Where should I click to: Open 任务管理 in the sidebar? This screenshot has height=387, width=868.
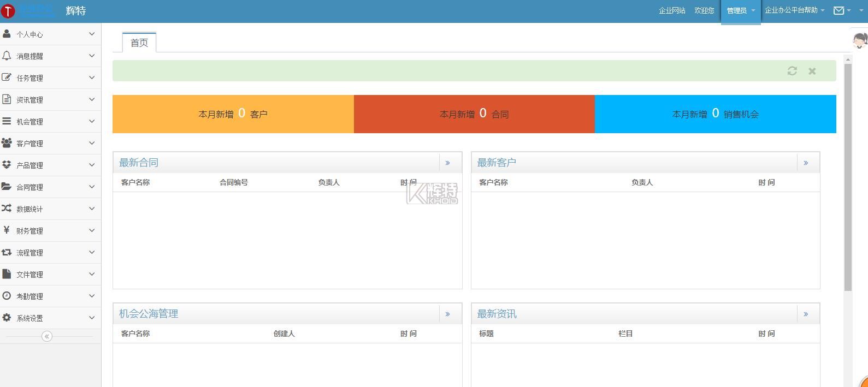[x=30, y=78]
